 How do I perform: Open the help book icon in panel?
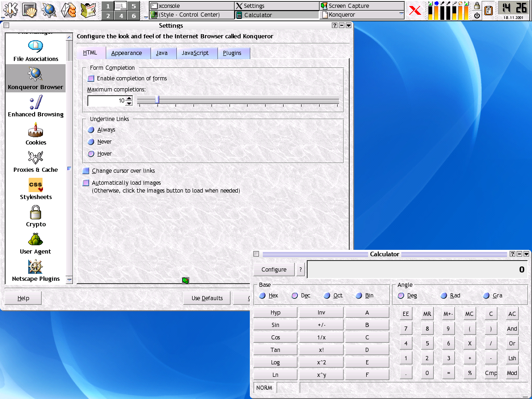pyautogui.click(x=88, y=10)
